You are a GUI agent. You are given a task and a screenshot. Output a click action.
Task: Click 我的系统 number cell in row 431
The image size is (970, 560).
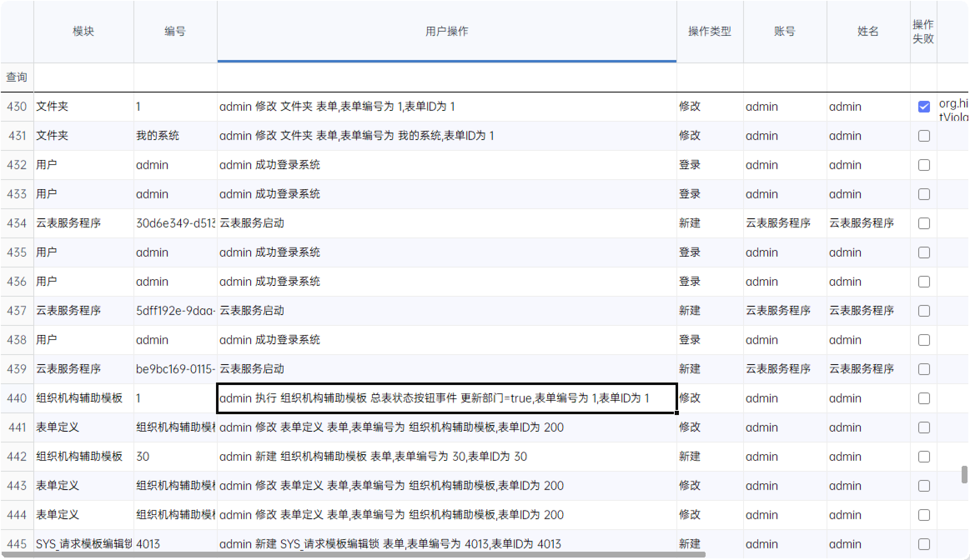pos(175,136)
